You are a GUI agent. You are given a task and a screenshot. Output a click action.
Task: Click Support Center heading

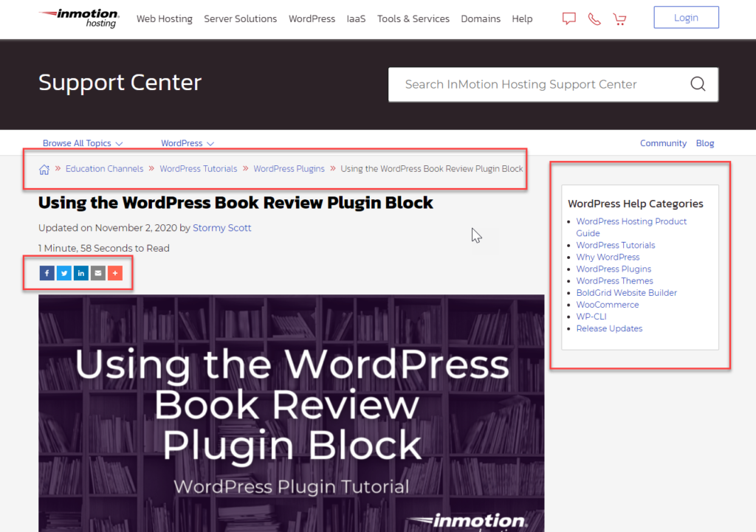[120, 83]
